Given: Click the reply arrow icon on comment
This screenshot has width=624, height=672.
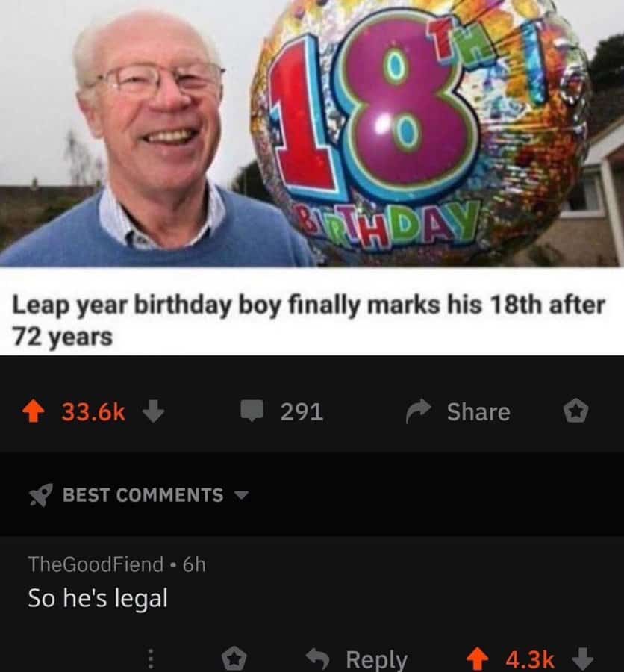Looking at the screenshot, I should [x=317, y=659].
